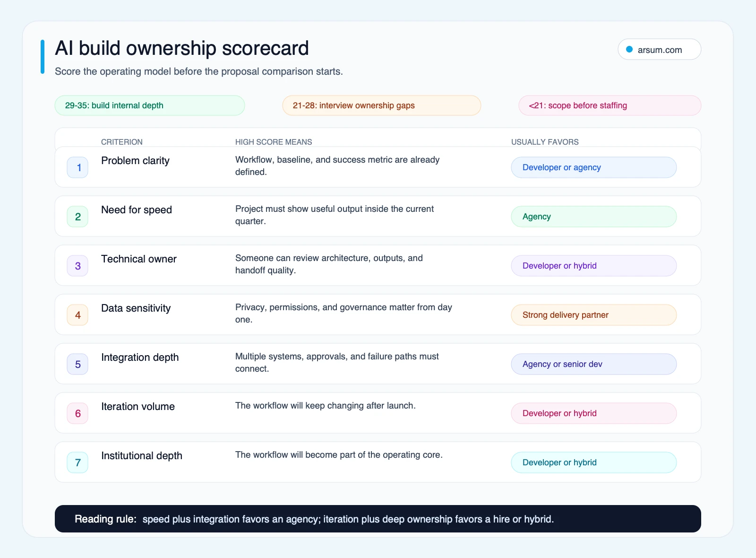Click the blue dot beside arsum.com

tap(629, 49)
